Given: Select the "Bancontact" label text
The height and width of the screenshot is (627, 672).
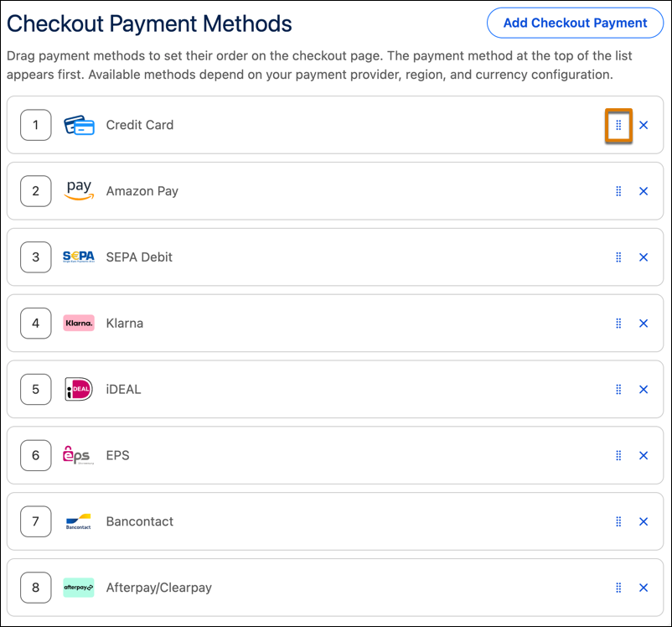Looking at the screenshot, I should point(140,521).
